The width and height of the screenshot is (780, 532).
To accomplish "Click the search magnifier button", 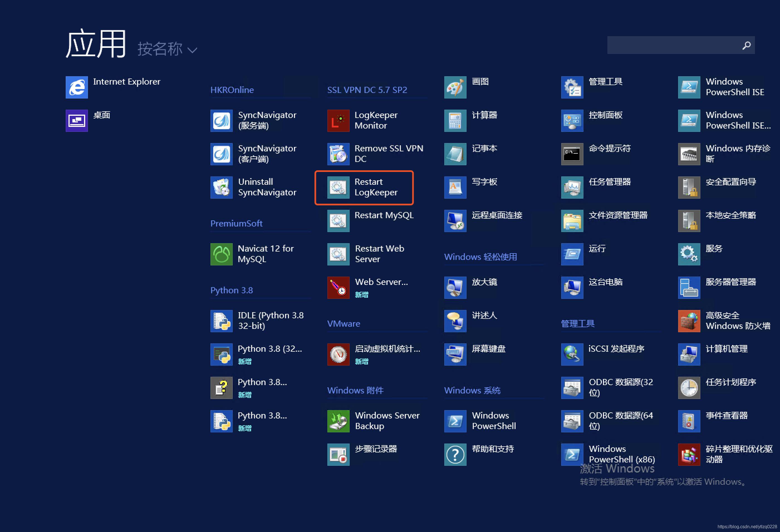I will (746, 45).
